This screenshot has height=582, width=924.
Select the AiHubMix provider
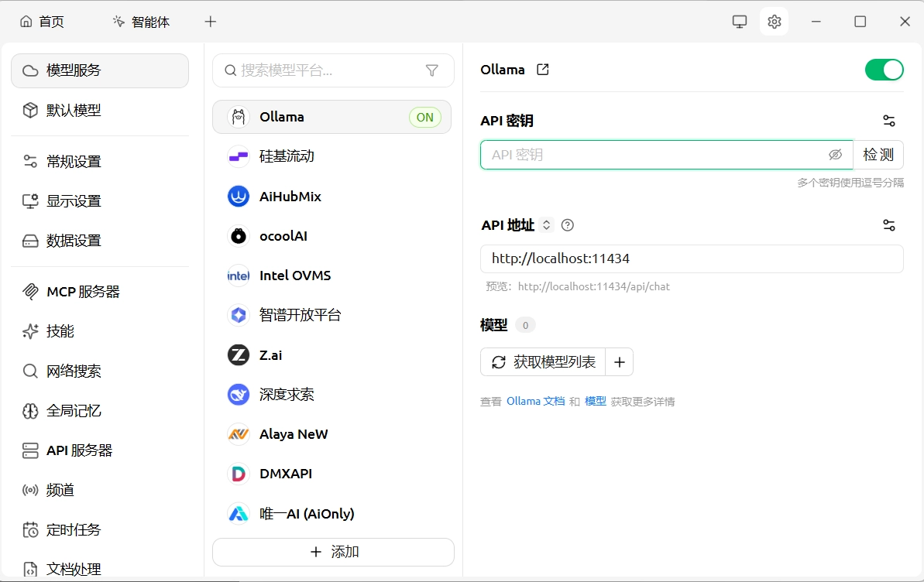[x=331, y=196]
